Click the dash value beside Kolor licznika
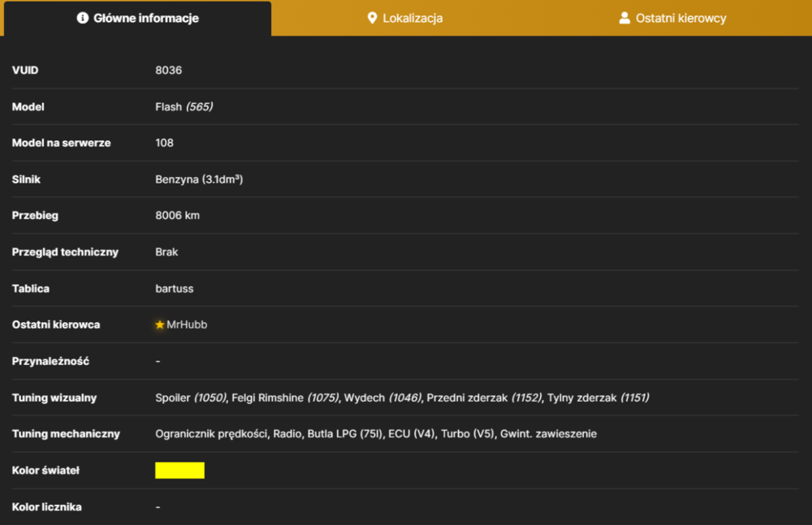 (158, 507)
